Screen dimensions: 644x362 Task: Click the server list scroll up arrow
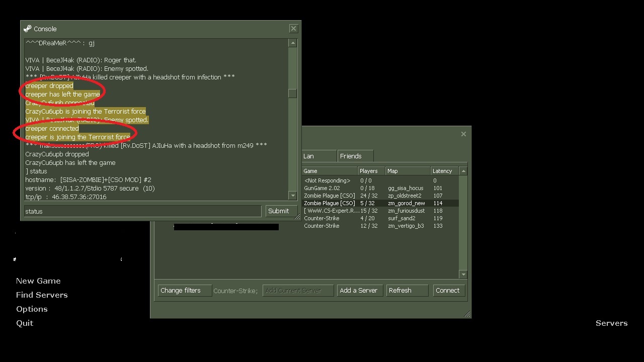point(463,171)
